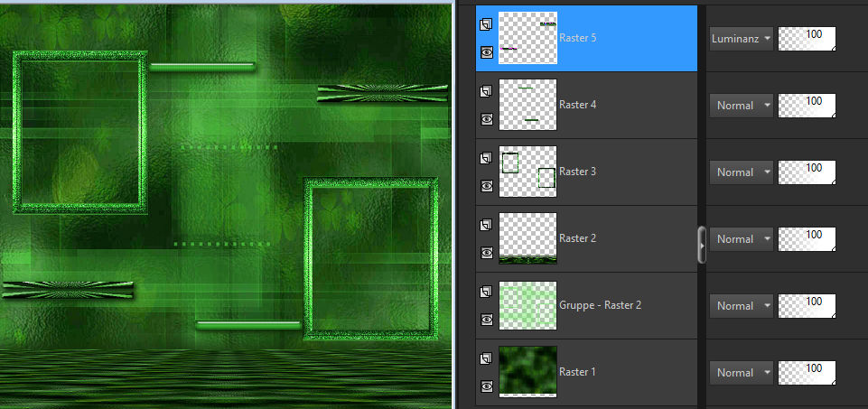The height and width of the screenshot is (409, 868).
Task: Click the Raster 3 layer name
Action: coord(577,172)
